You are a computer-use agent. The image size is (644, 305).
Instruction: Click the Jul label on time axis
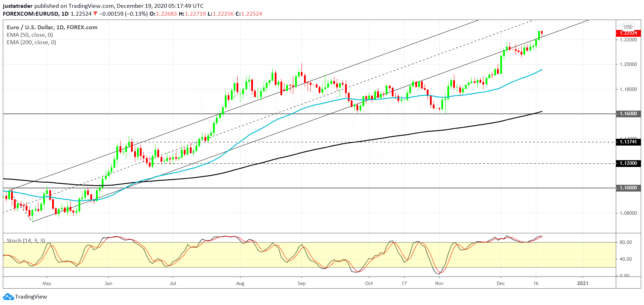173,284
